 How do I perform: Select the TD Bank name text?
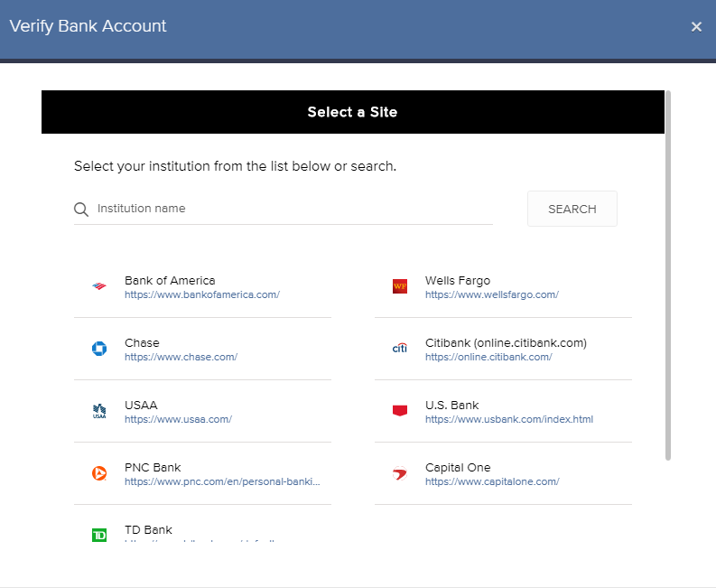pyautogui.click(x=148, y=530)
